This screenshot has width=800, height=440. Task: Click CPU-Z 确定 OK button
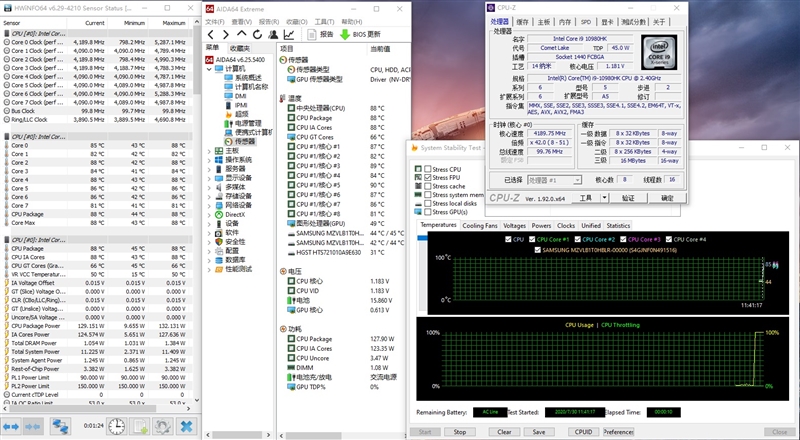(x=667, y=198)
